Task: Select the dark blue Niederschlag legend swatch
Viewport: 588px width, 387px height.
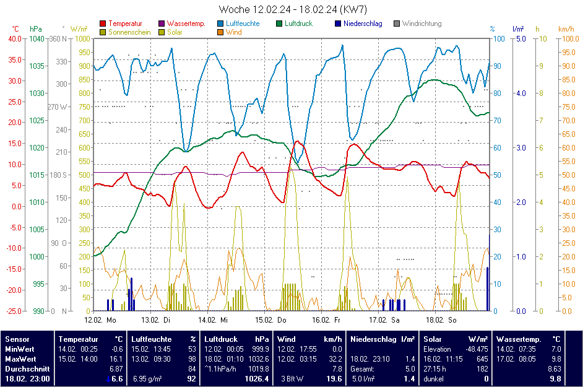Action: [338, 24]
